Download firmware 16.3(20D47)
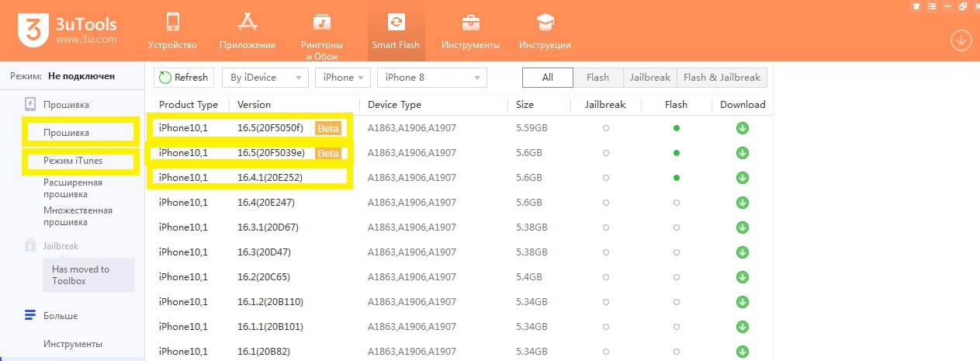Image resolution: width=980 pixels, height=361 pixels. pyautogui.click(x=742, y=252)
